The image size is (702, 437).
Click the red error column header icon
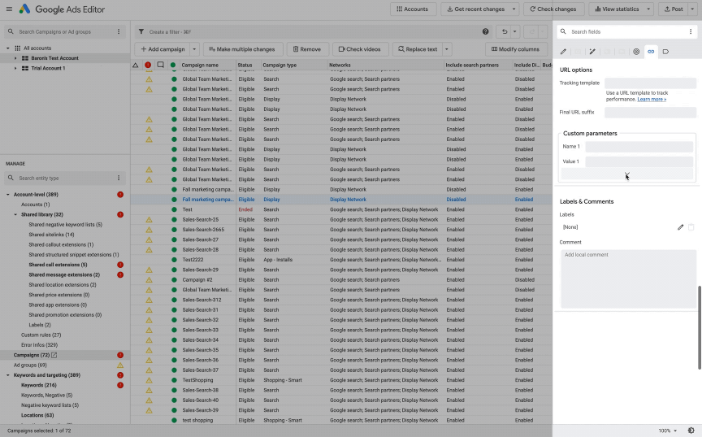point(148,65)
